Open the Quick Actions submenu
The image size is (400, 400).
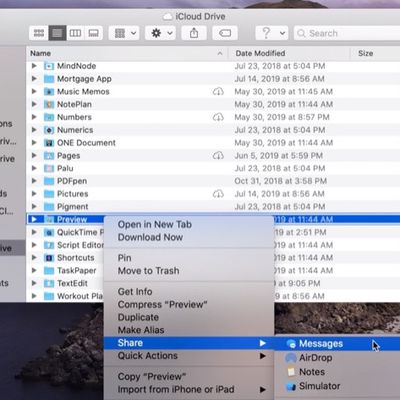[x=189, y=356]
